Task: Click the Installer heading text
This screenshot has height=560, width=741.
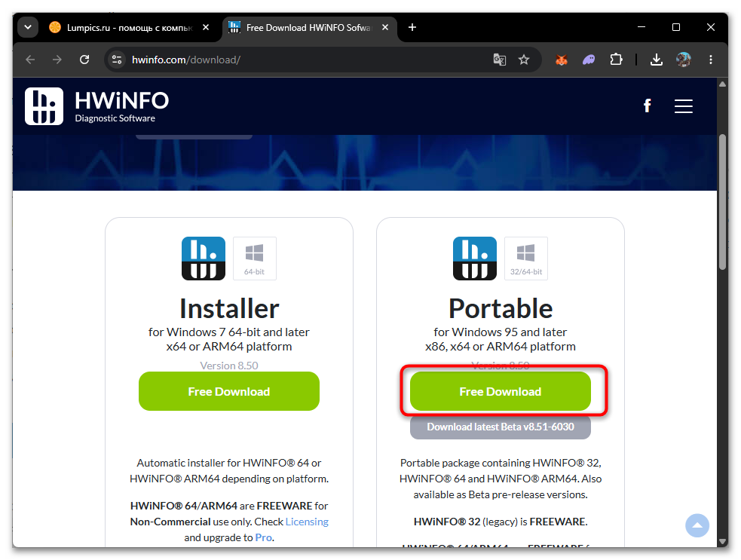Action: (x=229, y=308)
